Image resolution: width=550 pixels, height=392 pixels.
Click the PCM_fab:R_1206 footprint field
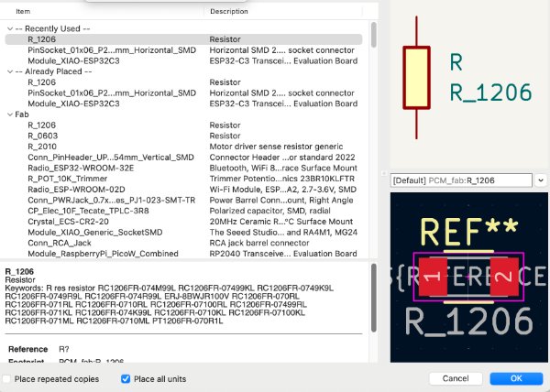(461, 180)
